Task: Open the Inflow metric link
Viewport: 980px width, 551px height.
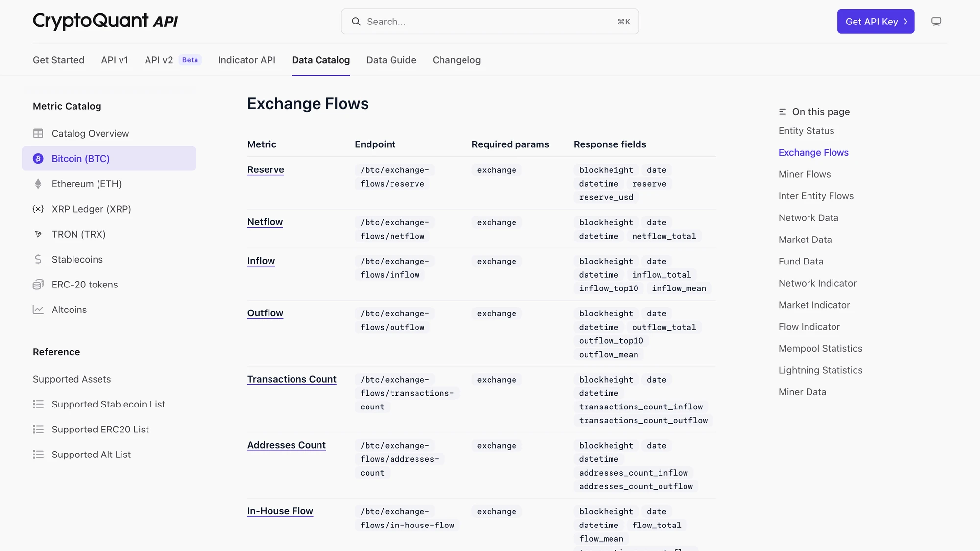Action: pyautogui.click(x=261, y=261)
